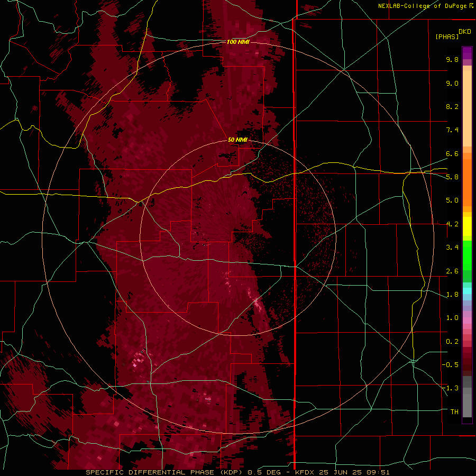Click the 3.4 scale value
This screenshot has width=476, height=476.
452,248
